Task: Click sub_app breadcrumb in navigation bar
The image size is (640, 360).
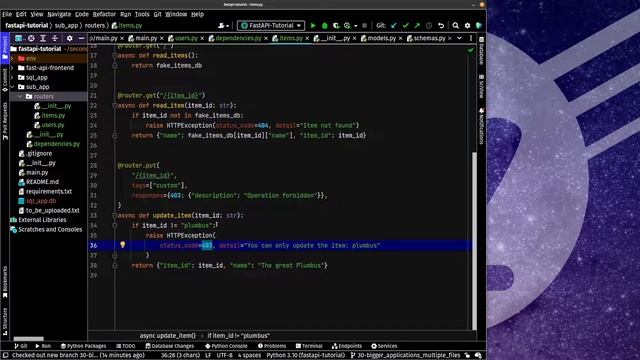Action: pyautogui.click(x=66, y=25)
